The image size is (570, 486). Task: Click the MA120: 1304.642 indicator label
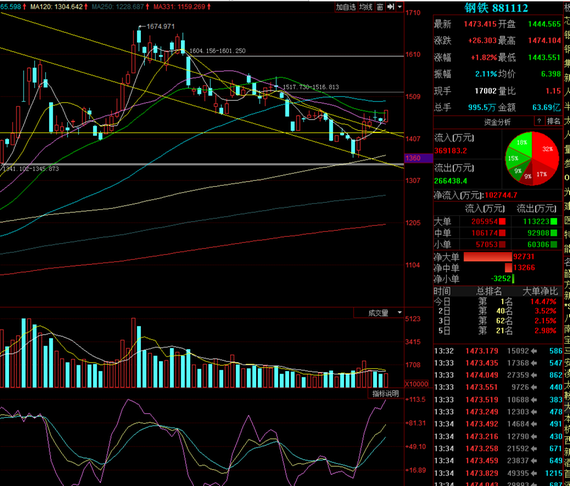pos(56,7)
